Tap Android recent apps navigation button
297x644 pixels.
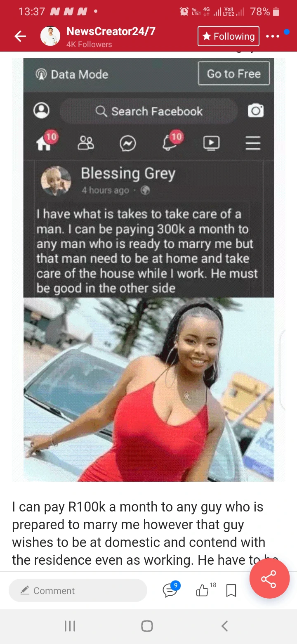pos(70,626)
